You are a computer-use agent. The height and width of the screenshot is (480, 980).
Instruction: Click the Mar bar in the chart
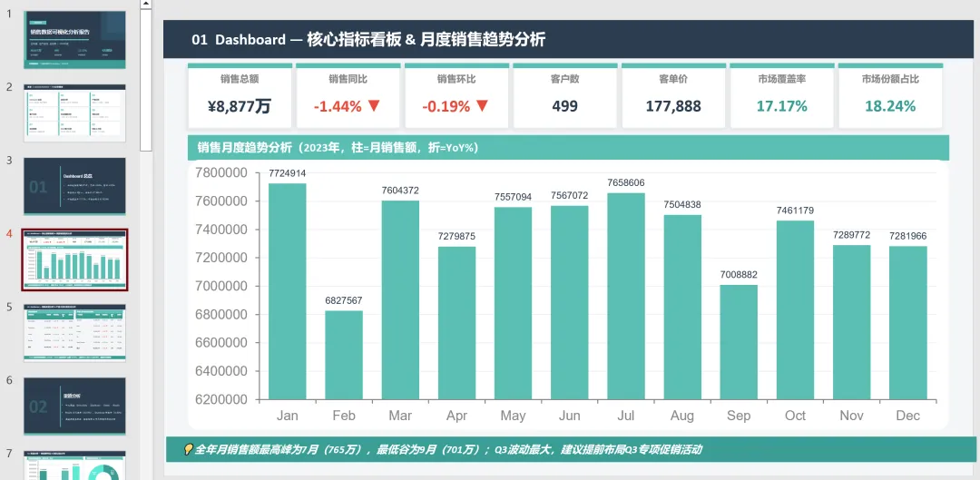tap(401, 300)
